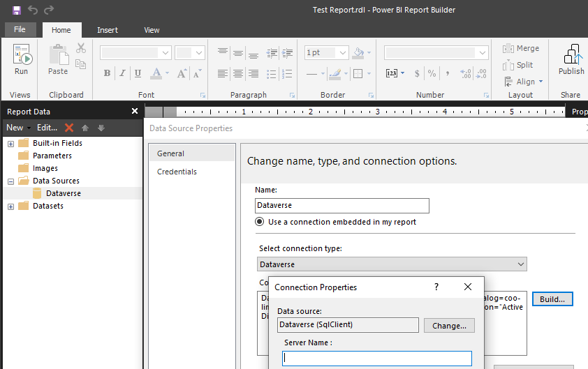588x369 pixels.
Task: Open the number format dropdown
Action: tap(483, 53)
